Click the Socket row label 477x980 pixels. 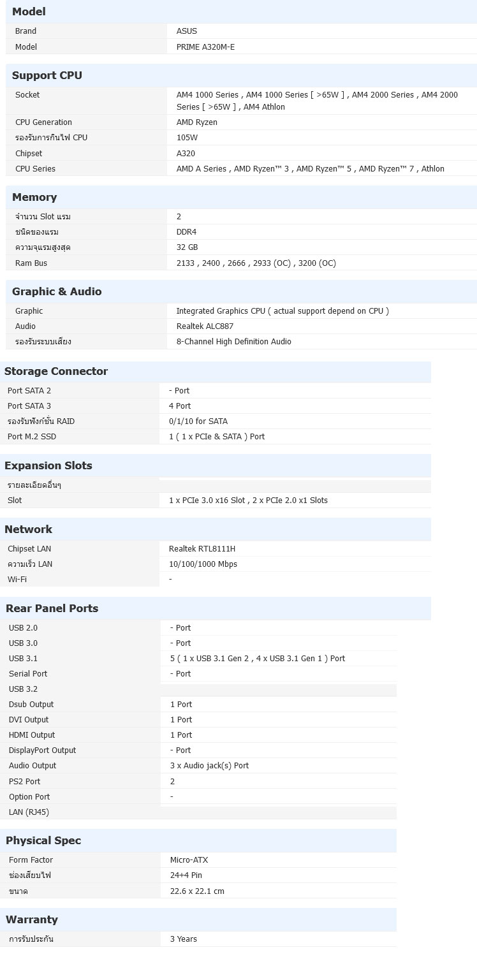(27, 95)
